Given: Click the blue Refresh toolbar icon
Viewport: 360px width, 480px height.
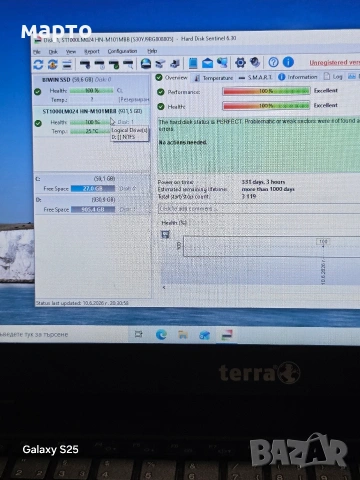Looking at the screenshot, I should [38, 64].
